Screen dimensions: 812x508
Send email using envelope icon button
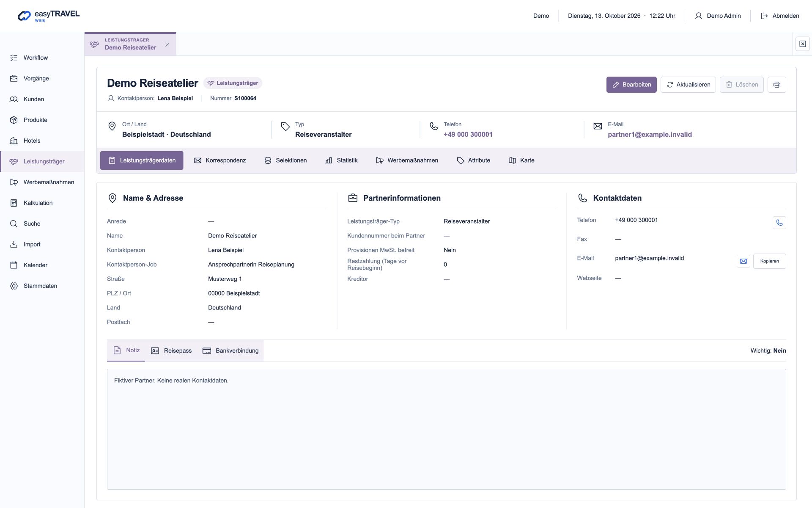(743, 261)
